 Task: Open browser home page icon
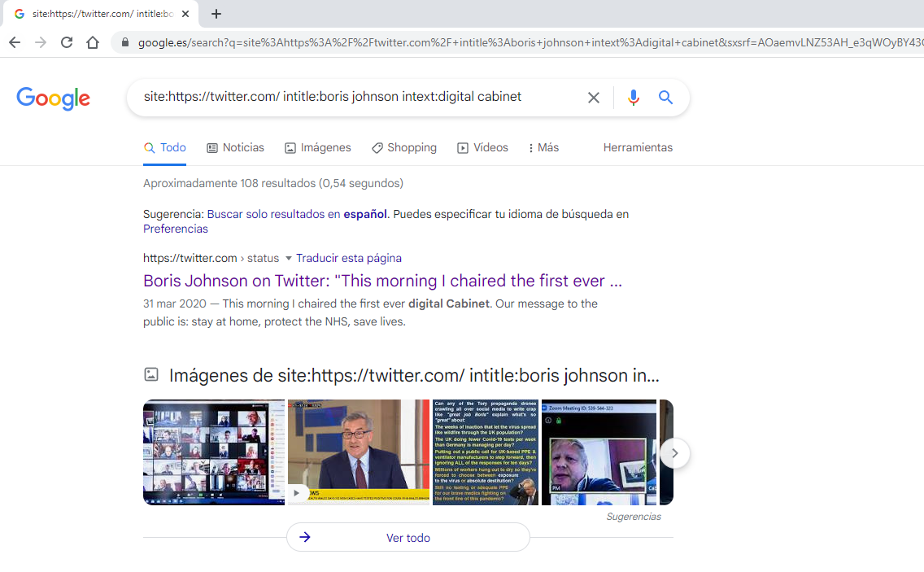point(93,42)
